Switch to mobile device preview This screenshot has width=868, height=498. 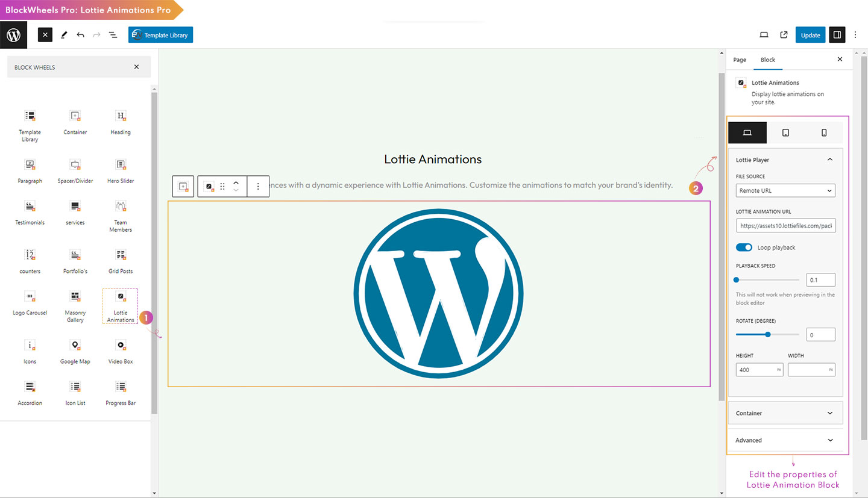[x=824, y=132]
